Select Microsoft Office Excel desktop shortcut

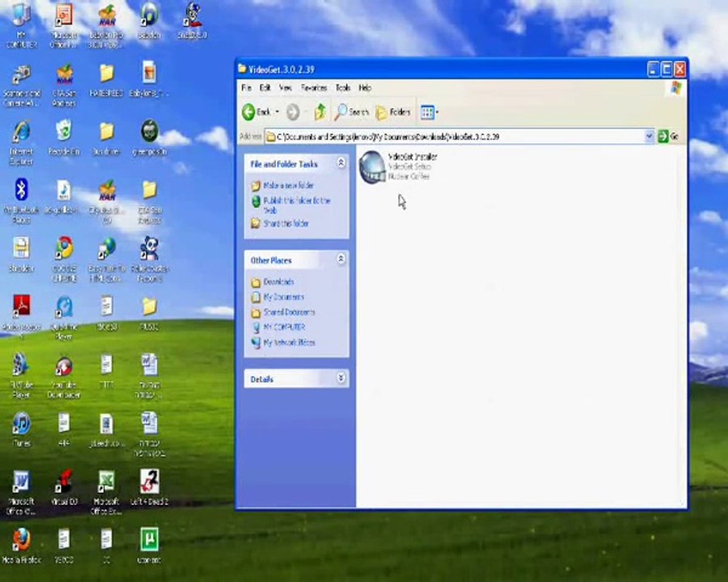107,493
